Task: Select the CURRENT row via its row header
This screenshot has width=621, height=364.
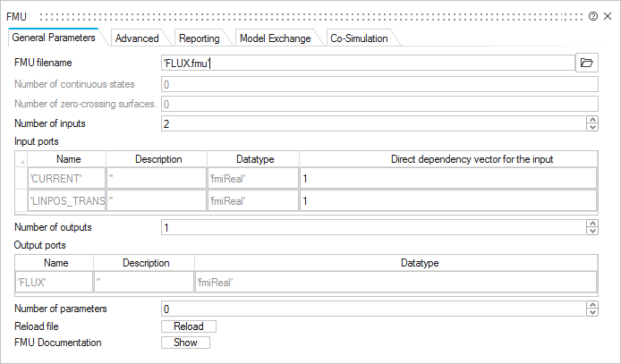Action: (21, 179)
